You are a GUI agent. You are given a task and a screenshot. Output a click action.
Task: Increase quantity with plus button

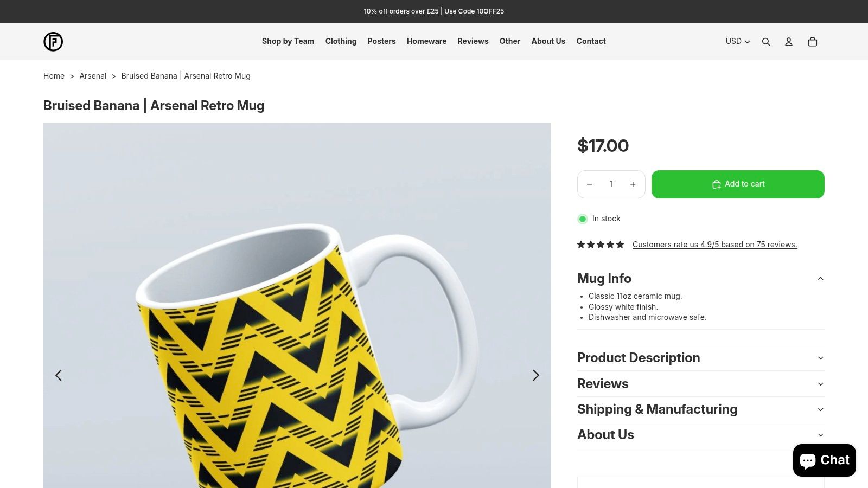tap(633, 184)
